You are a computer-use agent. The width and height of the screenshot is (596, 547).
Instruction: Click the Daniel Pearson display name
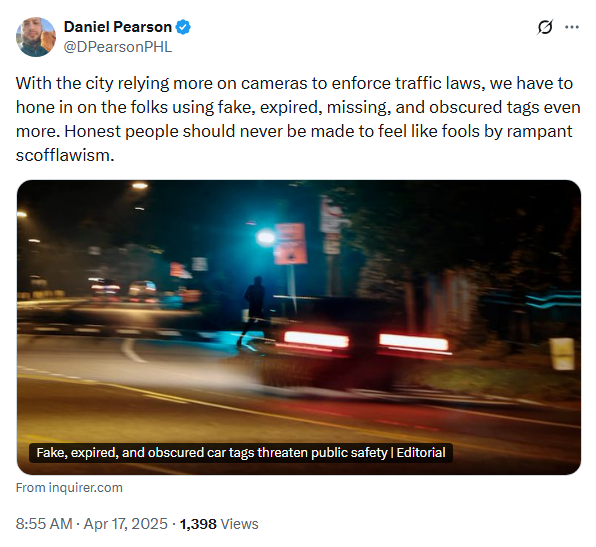pyautogui.click(x=118, y=27)
